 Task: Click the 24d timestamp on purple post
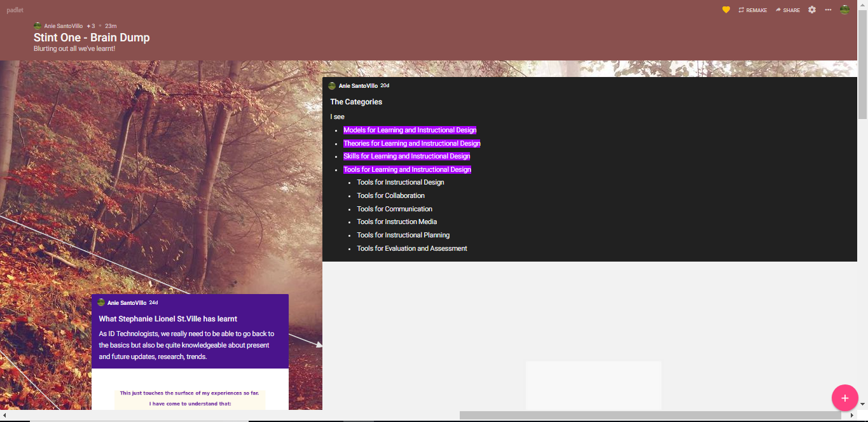pos(153,302)
